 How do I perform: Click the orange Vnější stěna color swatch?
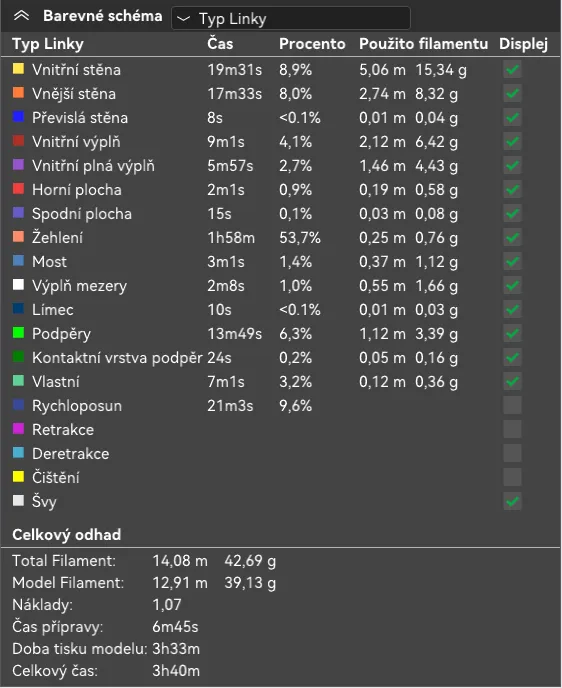point(18,93)
